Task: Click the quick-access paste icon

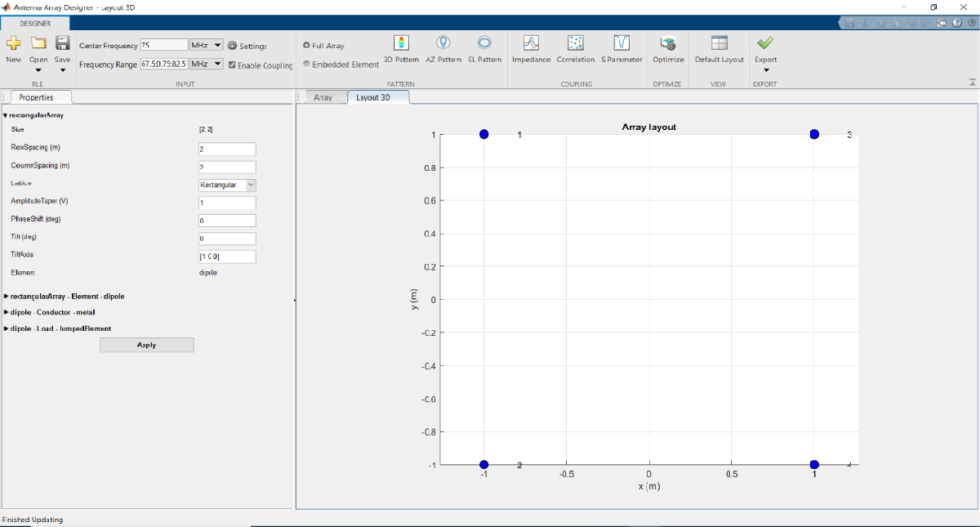Action: [x=896, y=23]
